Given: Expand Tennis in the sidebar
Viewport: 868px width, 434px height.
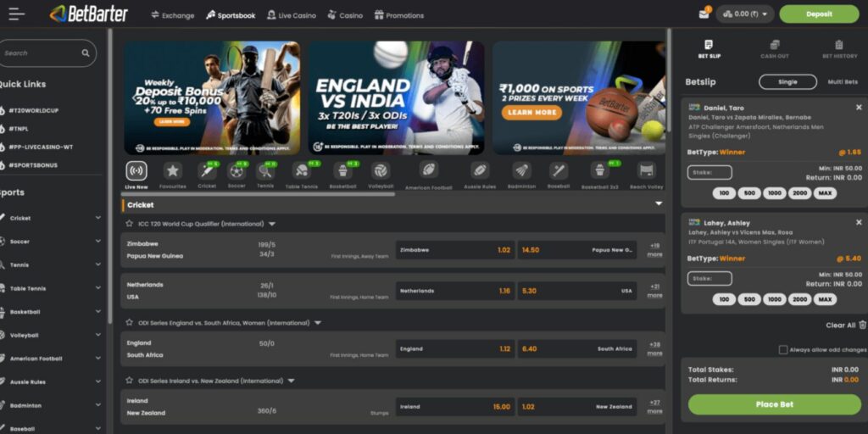Looking at the screenshot, I should tap(98, 264).
